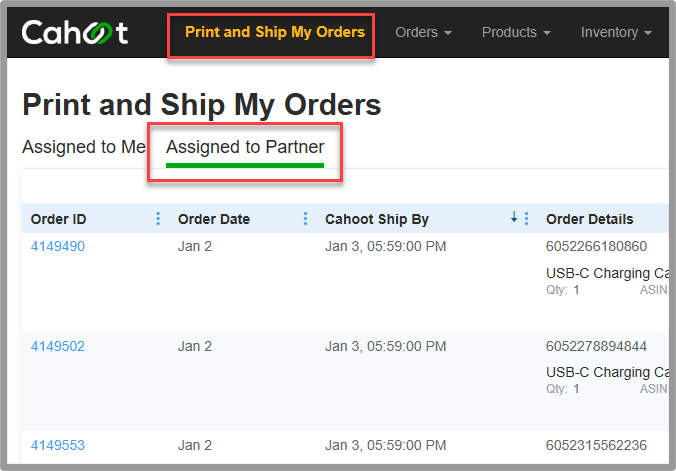The height and width of the screenshot is (471, 676).
Task: Sort by the Order Date column header
Action: click(214, 219)
